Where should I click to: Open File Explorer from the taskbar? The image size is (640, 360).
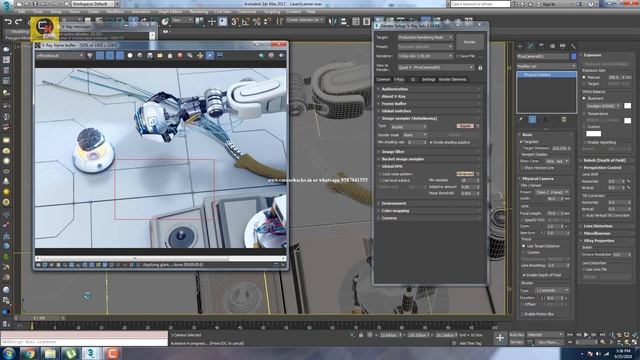click(x=50, y=353)
